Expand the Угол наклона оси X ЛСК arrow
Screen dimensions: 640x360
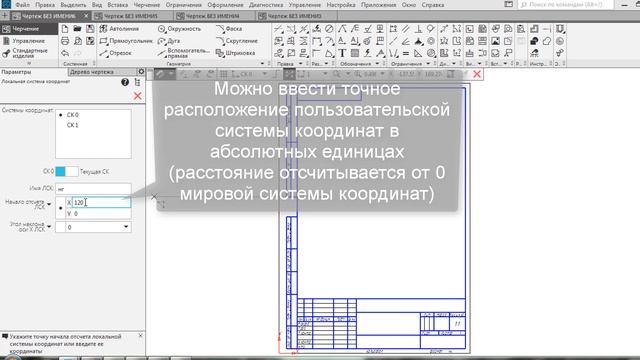(x=49, y=226)
